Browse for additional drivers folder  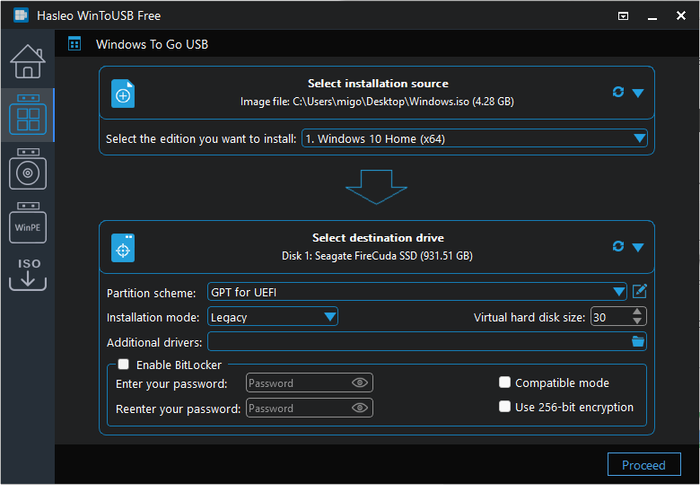click(x=638, y=342)
